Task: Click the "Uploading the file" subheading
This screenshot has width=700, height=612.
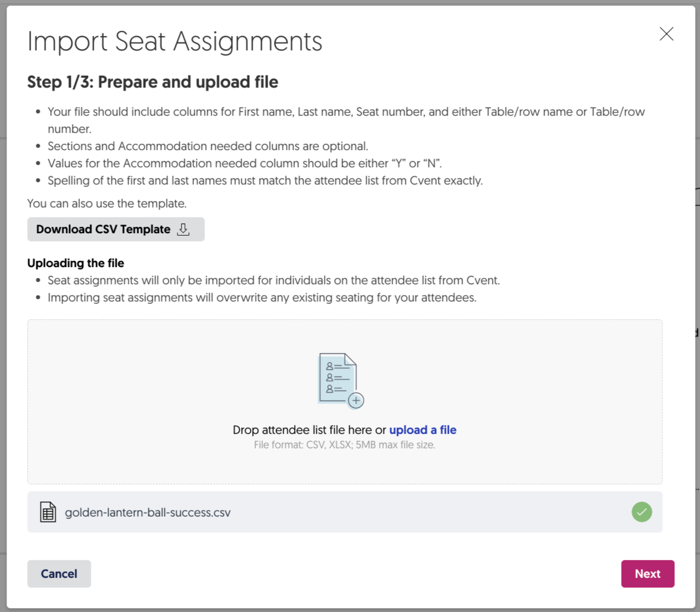Action: tap(76, 263)
